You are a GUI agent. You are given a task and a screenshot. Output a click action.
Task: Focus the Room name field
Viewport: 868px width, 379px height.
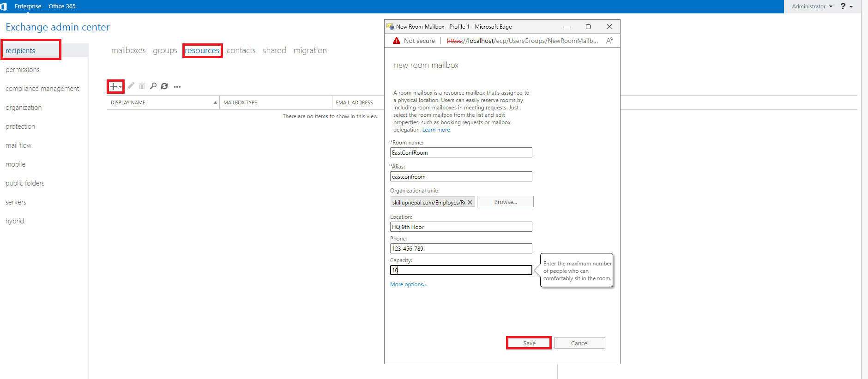461,152
